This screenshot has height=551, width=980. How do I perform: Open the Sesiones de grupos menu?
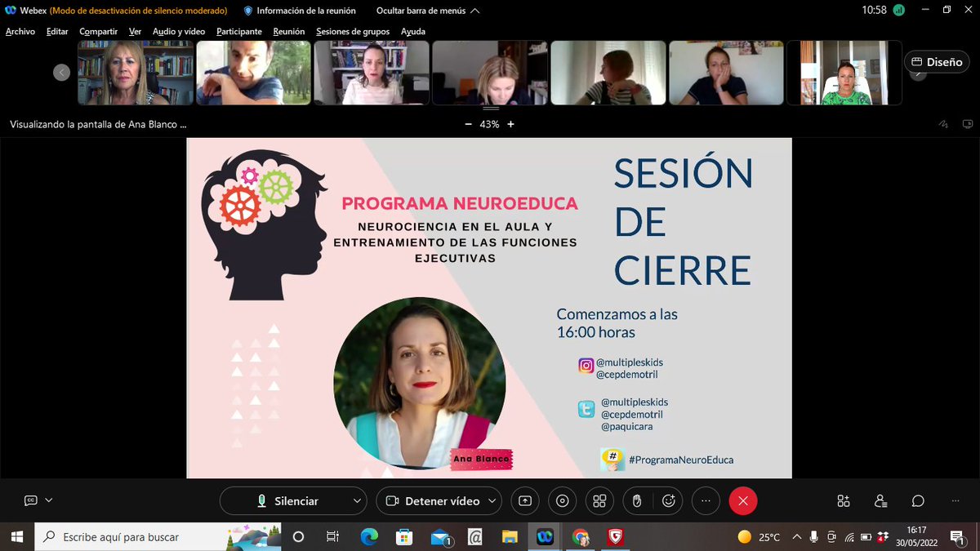coord(353,31)
